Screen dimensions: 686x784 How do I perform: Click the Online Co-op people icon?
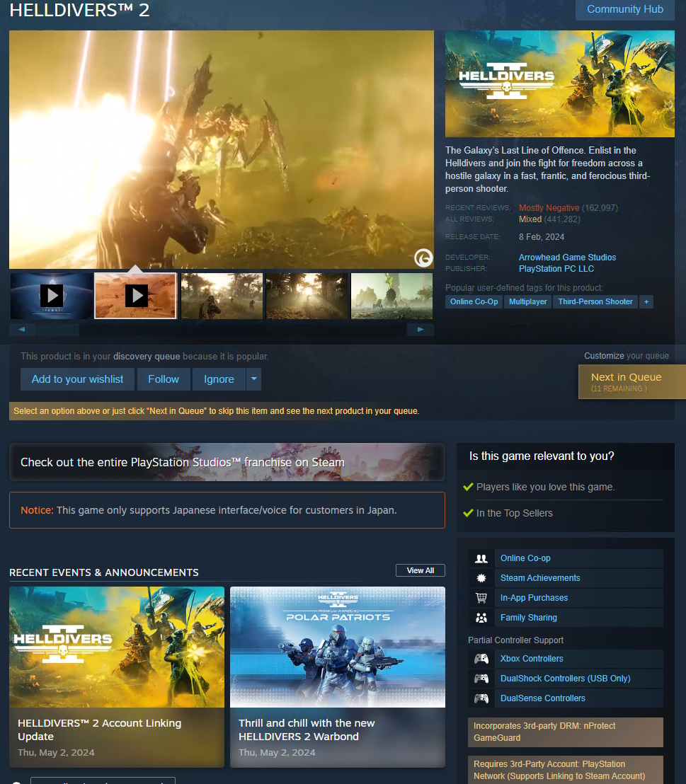click(x=481, y=558)
